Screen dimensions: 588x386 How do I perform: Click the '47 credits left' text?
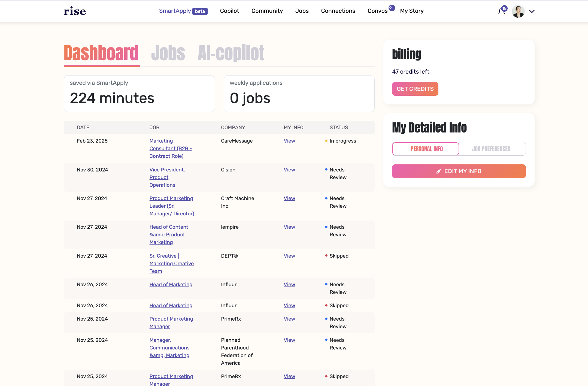[x=411, y=72]
